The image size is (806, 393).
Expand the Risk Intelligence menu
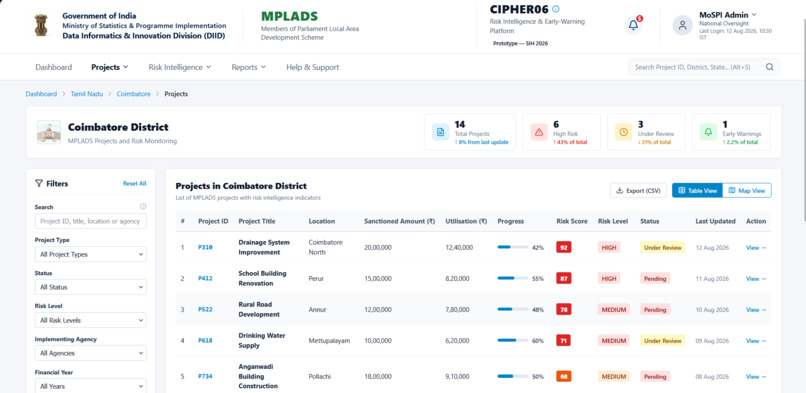[x=180, y=67]
